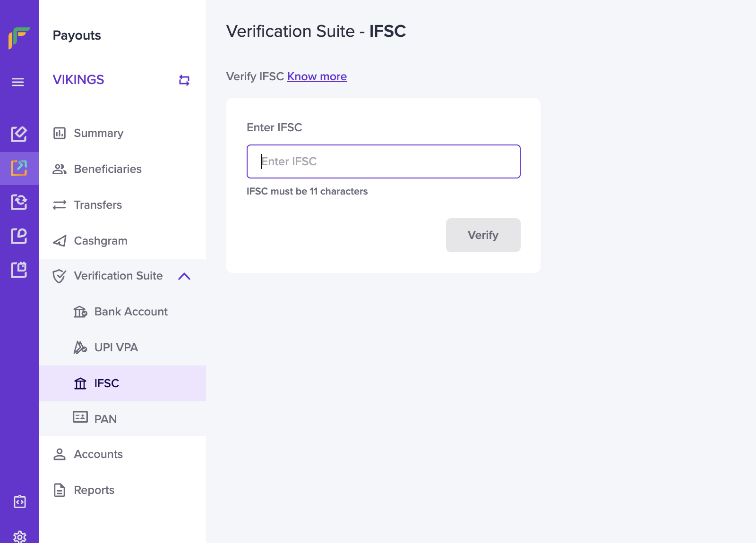Select the highlighted Payouts product icon
756x543 pixels.
tap(19, 168)
